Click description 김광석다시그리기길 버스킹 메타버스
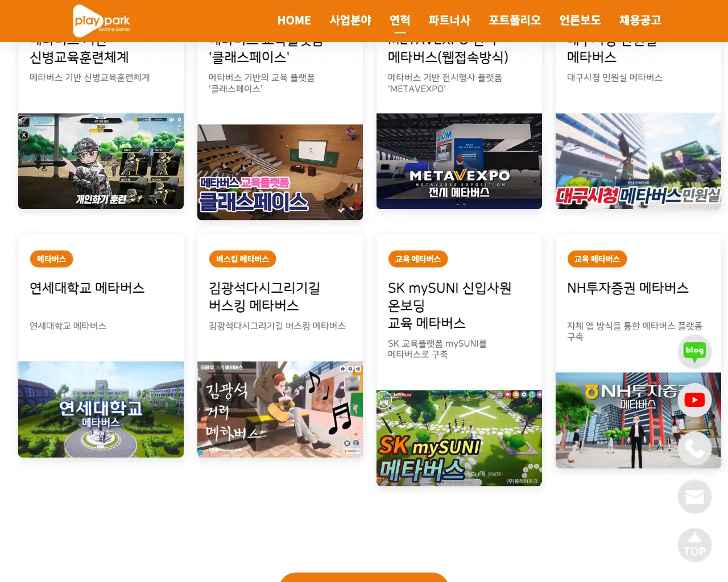 [x=277, y=326]
